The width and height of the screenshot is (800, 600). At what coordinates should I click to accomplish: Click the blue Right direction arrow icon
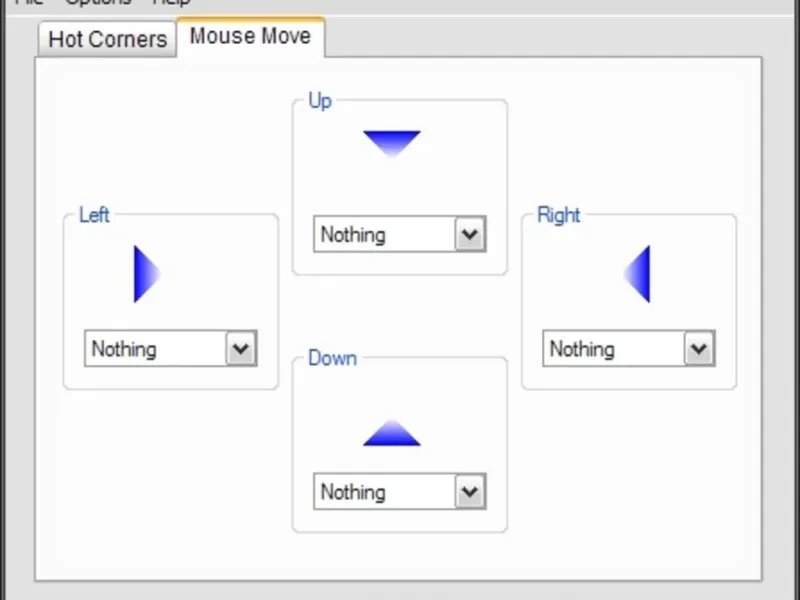coord(639,274)
